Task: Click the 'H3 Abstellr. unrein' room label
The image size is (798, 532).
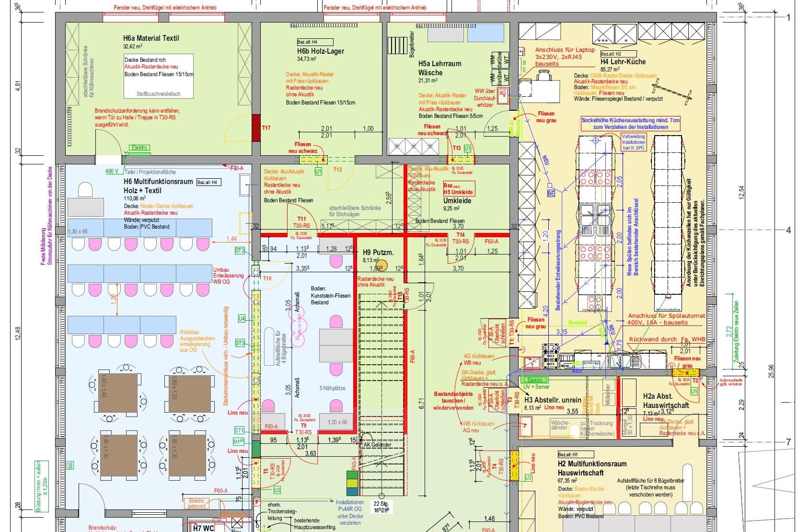Action: point(553,400)
